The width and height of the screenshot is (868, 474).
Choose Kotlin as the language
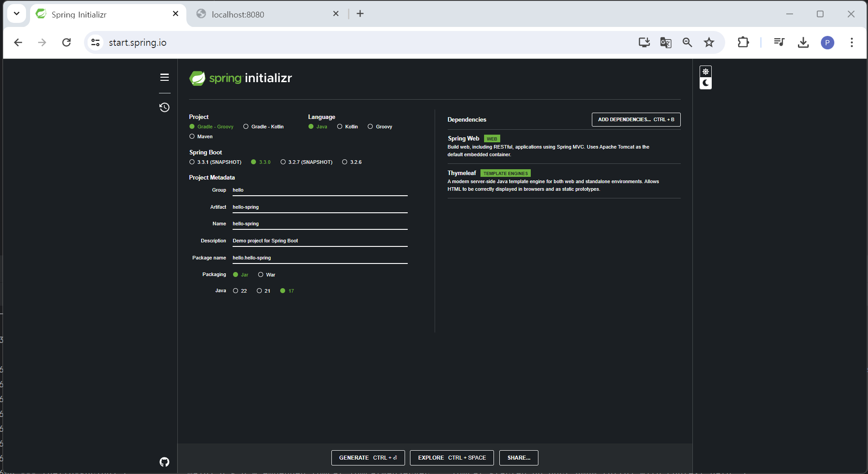[x=348, y=127]
